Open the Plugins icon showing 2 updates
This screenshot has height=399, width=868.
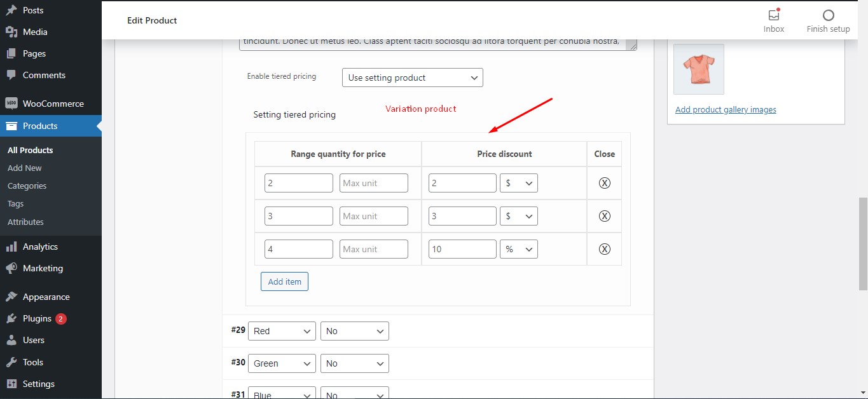click(x=11, y=318)
